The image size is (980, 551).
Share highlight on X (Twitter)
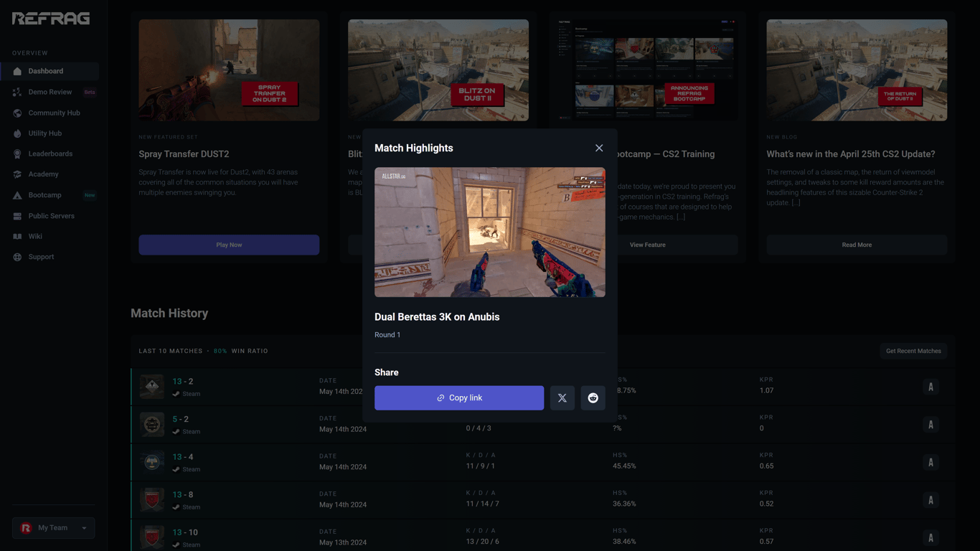point(562,398)
